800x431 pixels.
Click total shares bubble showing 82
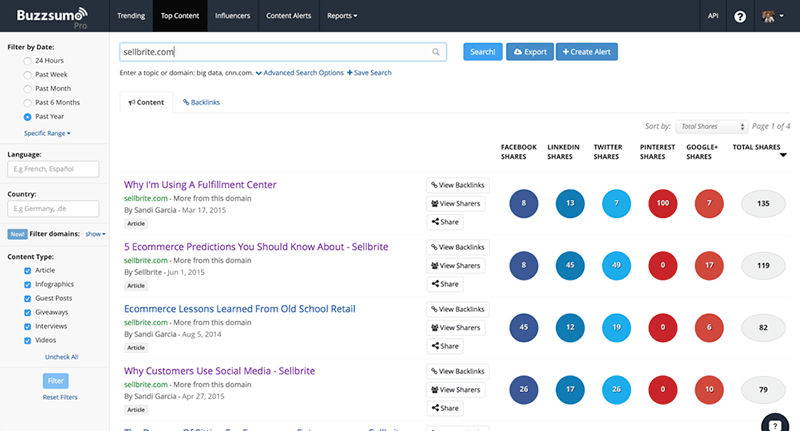tap(763, 327)
